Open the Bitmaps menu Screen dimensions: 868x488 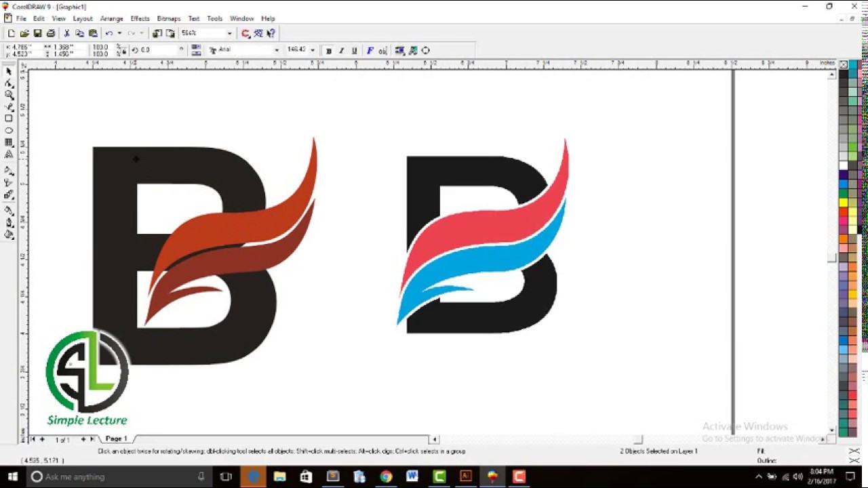168,18
